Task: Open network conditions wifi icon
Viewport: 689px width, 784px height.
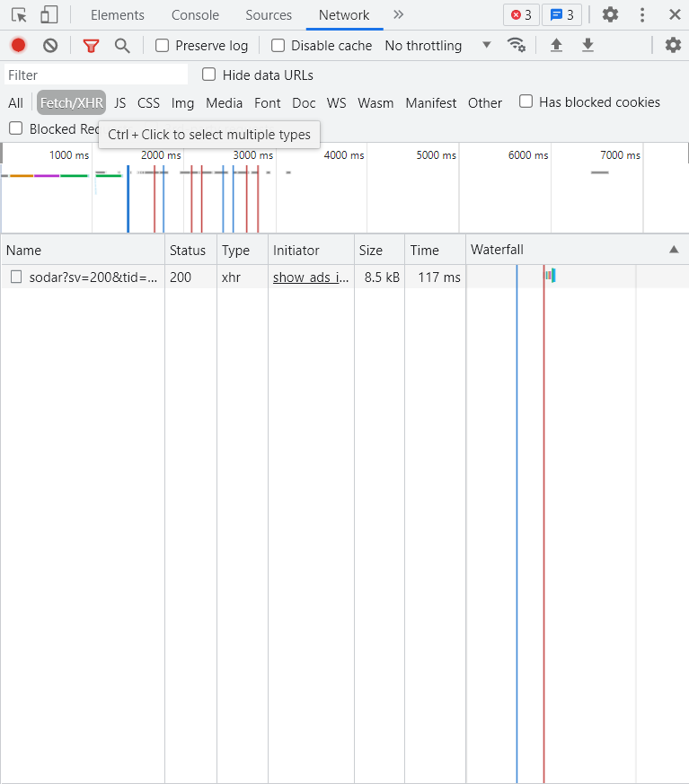Action: [516, 45]
